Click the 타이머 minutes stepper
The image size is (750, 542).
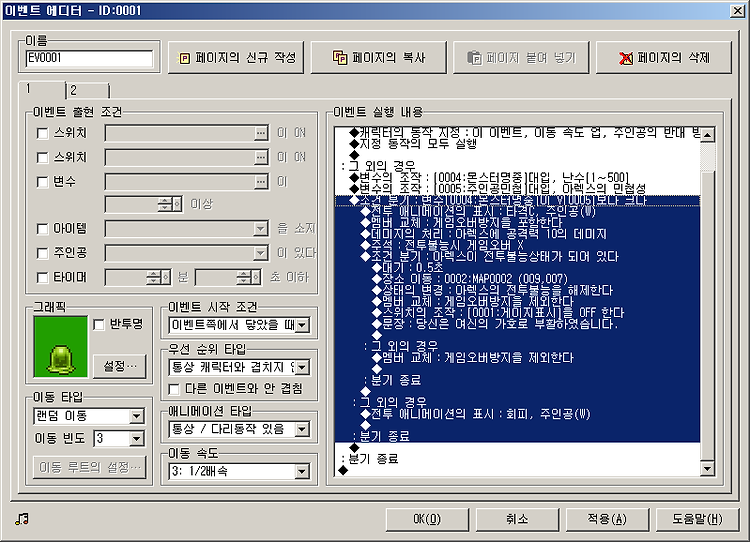pos(154,277)
